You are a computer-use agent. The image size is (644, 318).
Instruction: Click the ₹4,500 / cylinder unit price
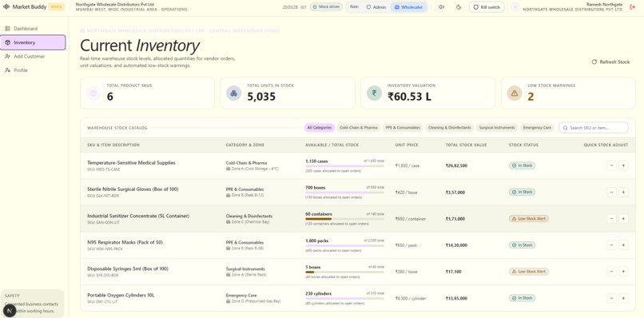coord(411,298)
